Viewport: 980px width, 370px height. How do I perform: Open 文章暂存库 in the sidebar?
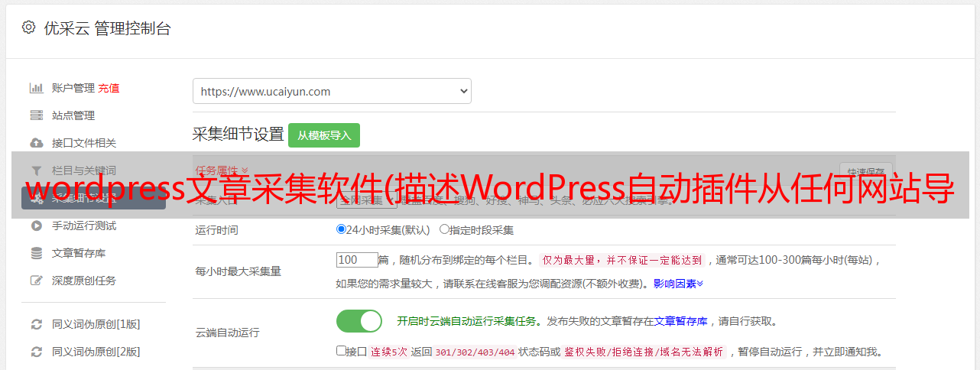pos(79,253)
